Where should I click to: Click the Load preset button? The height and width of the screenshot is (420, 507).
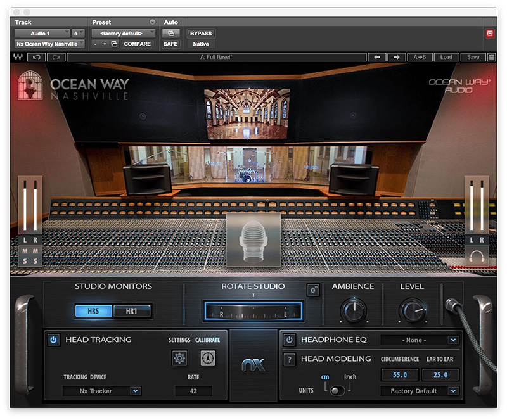[446, 57]
